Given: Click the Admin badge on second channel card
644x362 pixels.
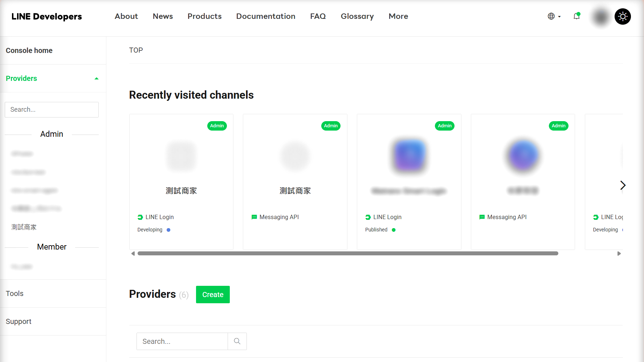Looking at the screenshot, I should [331, 126].
